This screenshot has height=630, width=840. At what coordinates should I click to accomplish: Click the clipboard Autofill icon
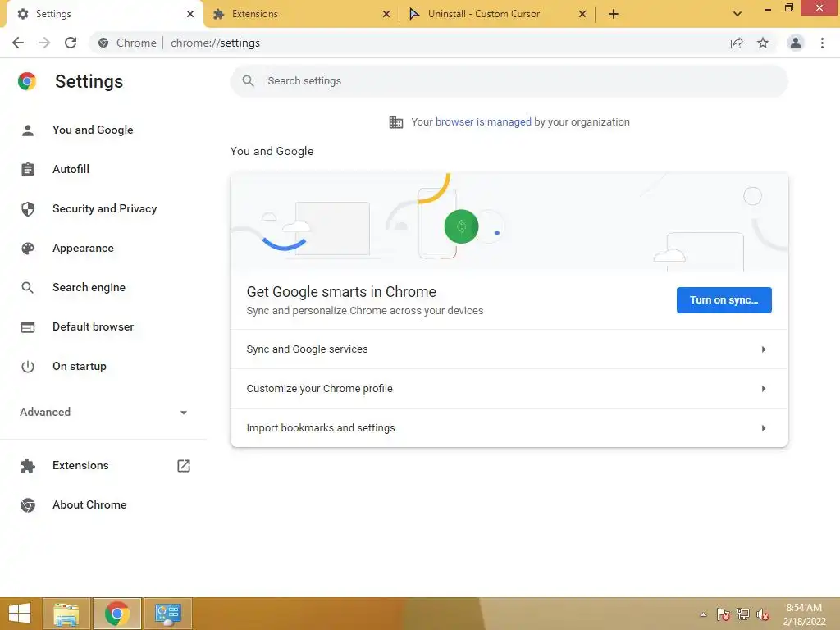click(x=28, y=169)
